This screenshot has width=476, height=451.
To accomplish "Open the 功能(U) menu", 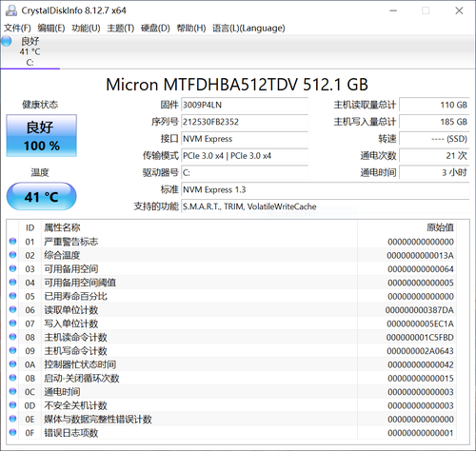I will pos(86,29).
